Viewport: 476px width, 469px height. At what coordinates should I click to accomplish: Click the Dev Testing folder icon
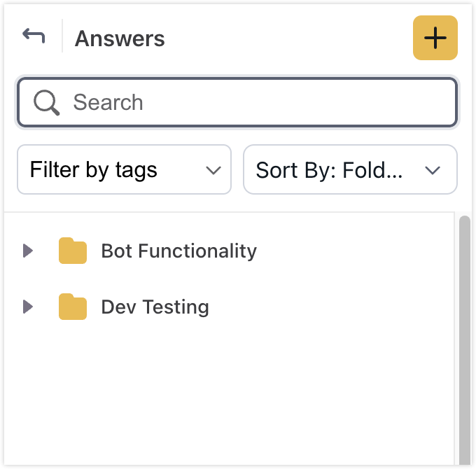point(73,307)
